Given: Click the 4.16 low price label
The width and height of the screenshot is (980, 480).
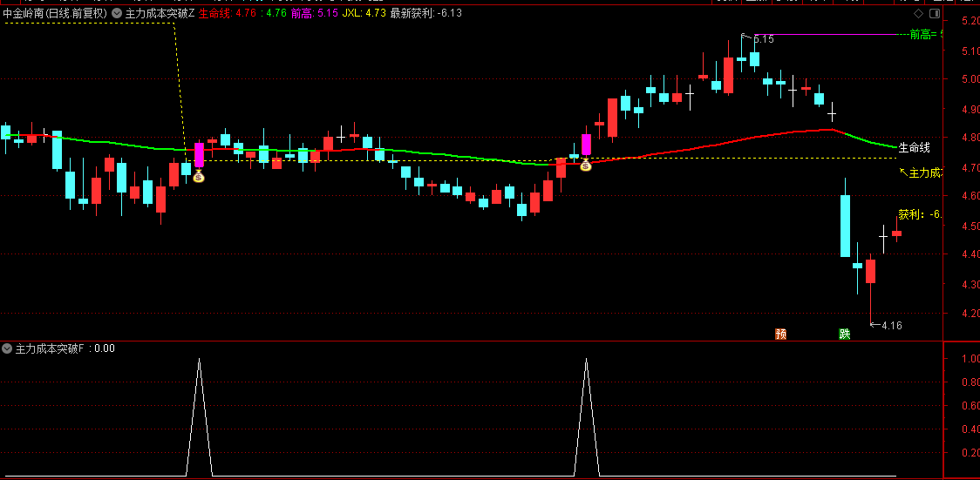Looking at the screenshot, I should pyautogui.click(x=891, y=325).
